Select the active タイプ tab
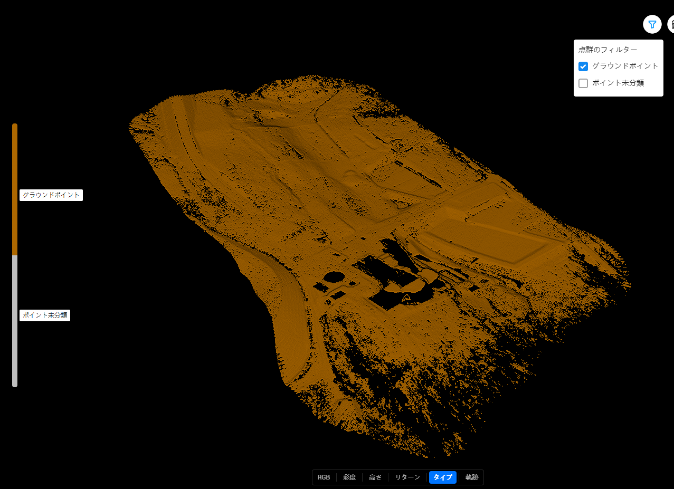This screenshot has height=489, width=674. [x=443, y=477]
